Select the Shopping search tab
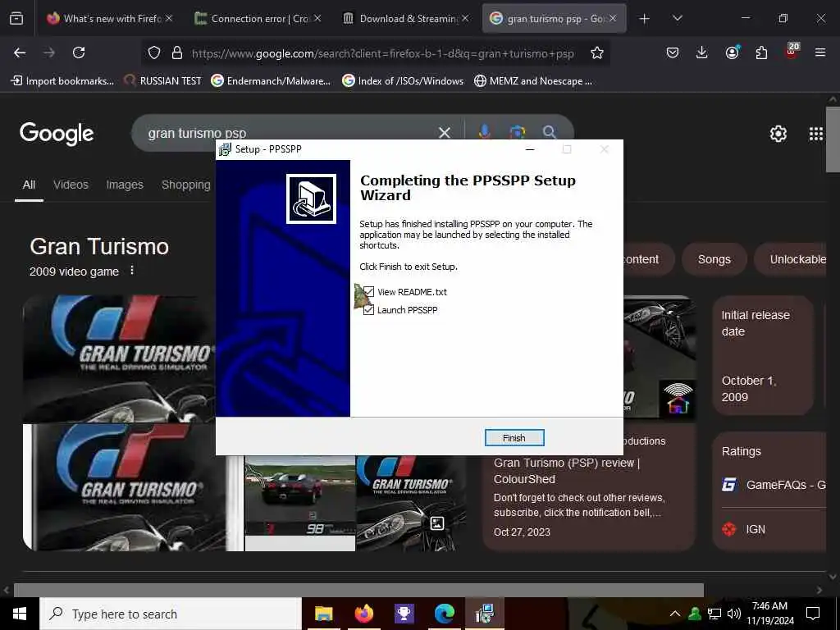The height and width of the screenshot is (630, 840). (186, 185)
